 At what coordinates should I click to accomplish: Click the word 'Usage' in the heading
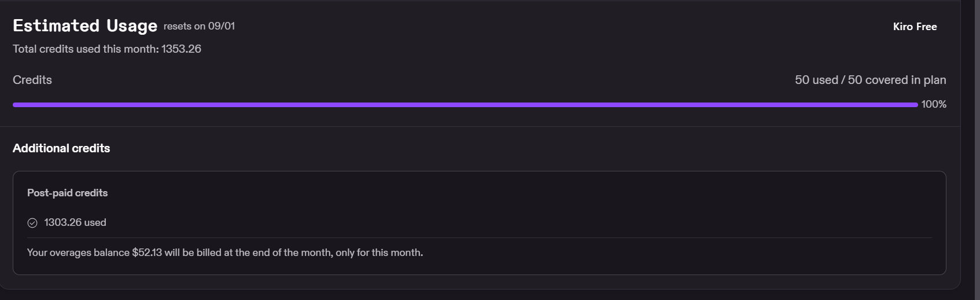tap(132, 26)
